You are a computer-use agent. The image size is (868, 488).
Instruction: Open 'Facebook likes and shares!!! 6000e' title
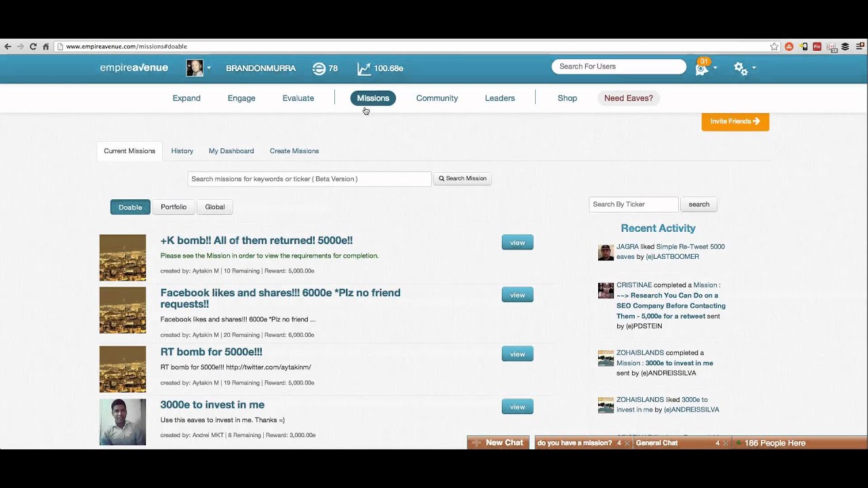point(280,298)
